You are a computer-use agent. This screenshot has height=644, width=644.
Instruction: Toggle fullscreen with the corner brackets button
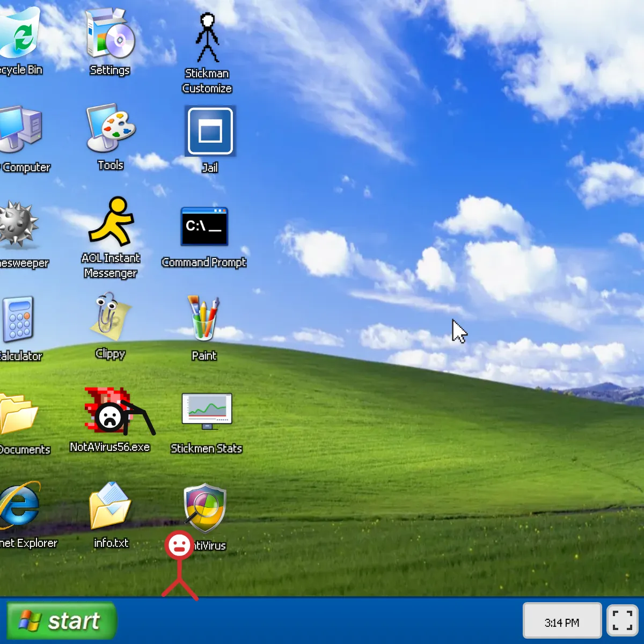(623, 620)
